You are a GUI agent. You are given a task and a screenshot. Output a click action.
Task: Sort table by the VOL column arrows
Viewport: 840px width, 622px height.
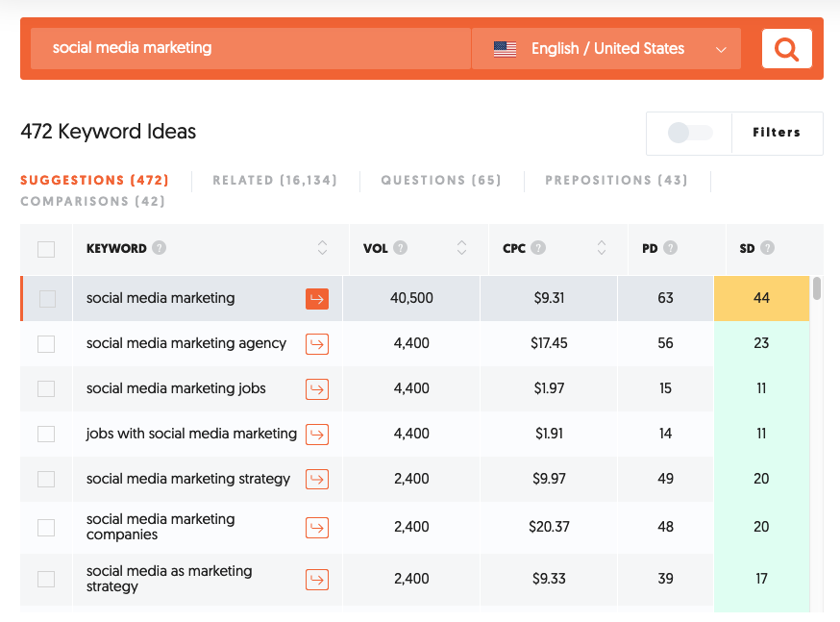pyautogui.click(x=461, y=247)
